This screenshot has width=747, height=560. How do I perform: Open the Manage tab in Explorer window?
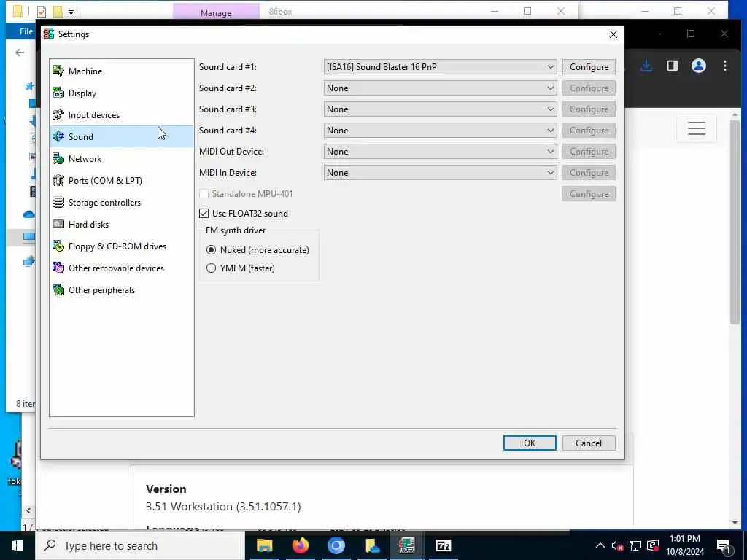click(x=216, y=12)
